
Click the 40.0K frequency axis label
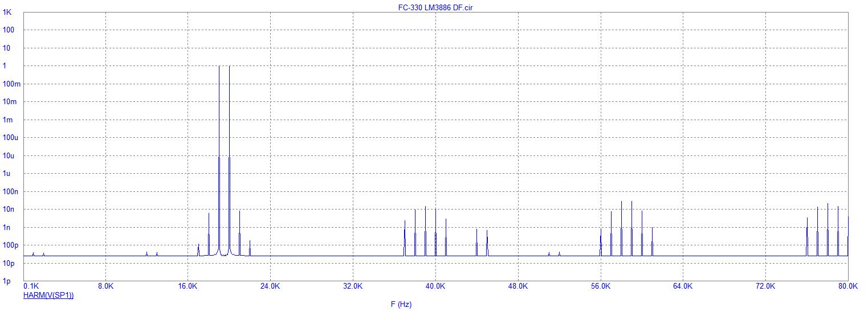435,286
